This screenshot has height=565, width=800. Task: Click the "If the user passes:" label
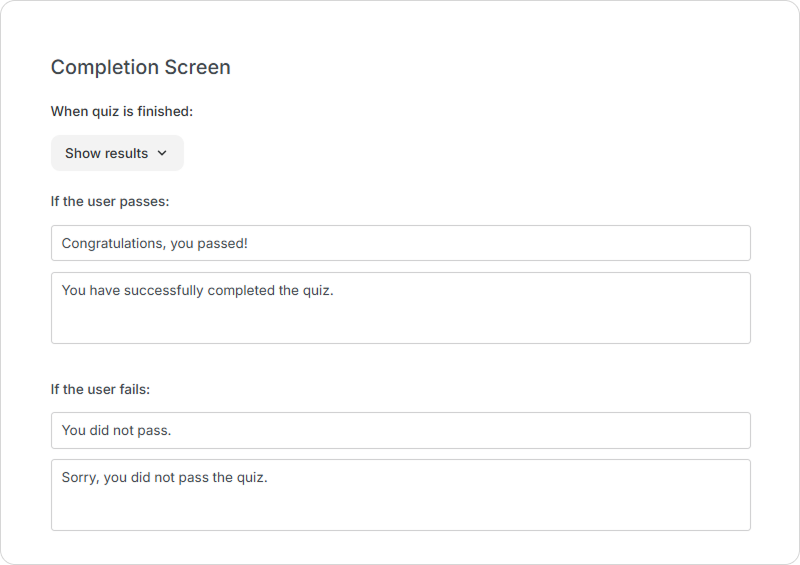click(110, 201)
